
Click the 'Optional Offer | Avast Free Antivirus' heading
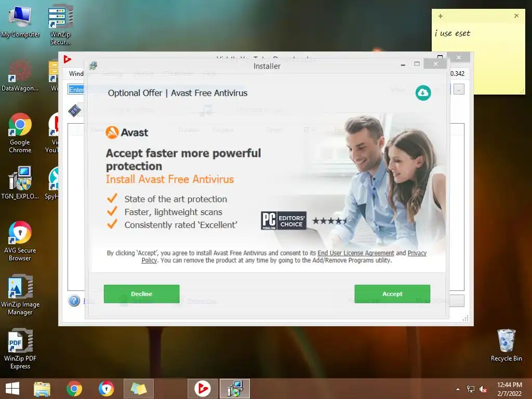tap(178, 93)
